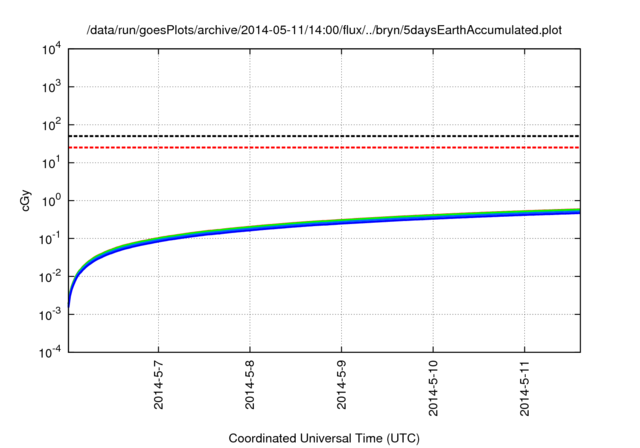This screenshot has width=640, height=448.
Task: Click the 2014-5-7 date label
Action: click(x=159, y=385)
